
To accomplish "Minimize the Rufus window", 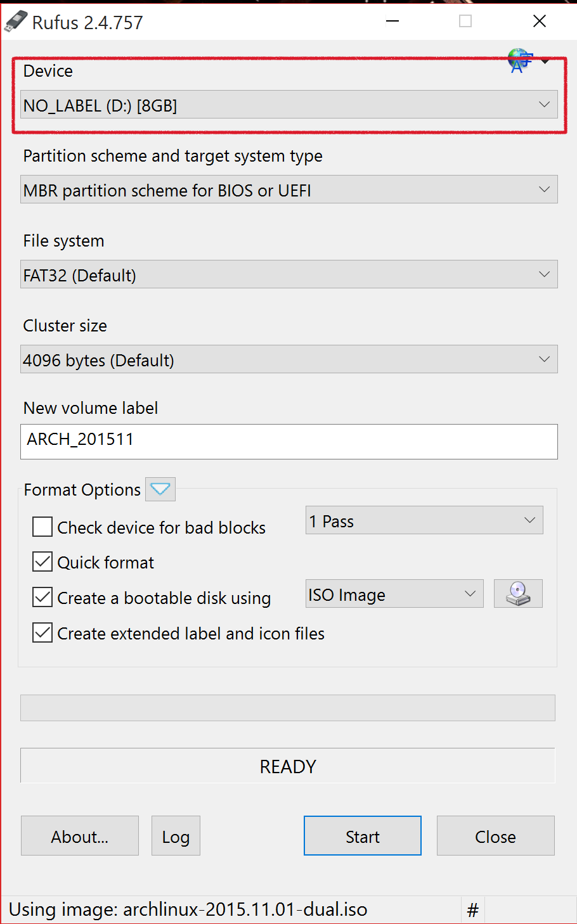I will 392,22.
